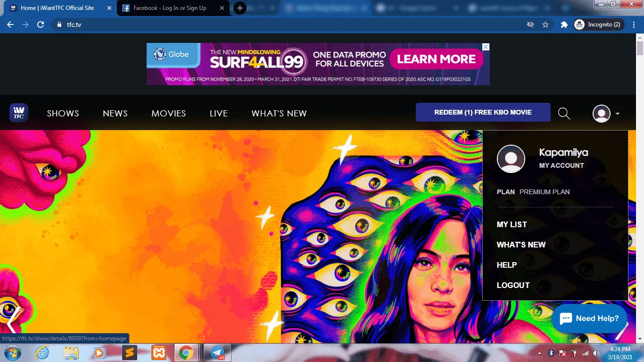The image size is (644, 362).
Task: Open Windows Start button
Action: (x=12, y=353)
